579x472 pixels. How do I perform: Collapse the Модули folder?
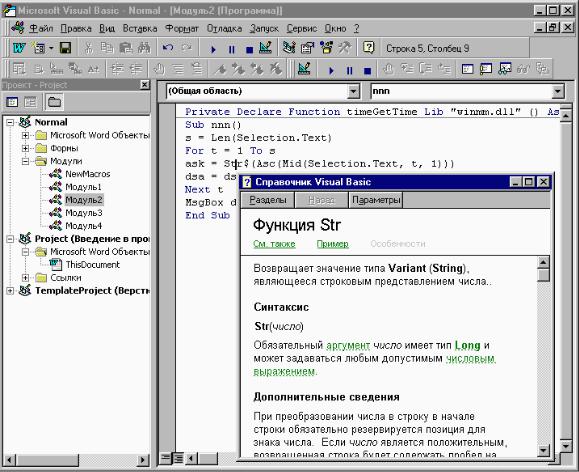click(x=25, y=161)
